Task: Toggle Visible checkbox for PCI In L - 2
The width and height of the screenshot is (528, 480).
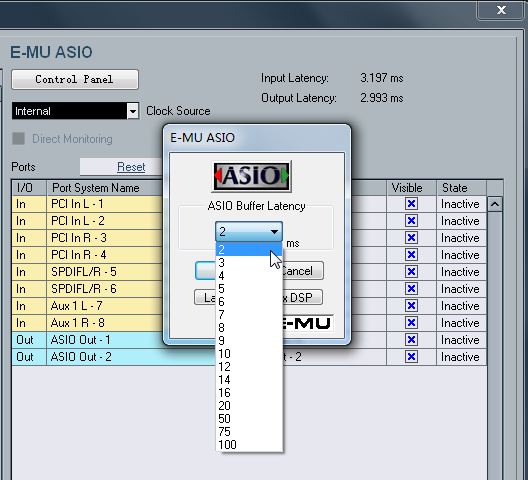Action: pos(411,221)
